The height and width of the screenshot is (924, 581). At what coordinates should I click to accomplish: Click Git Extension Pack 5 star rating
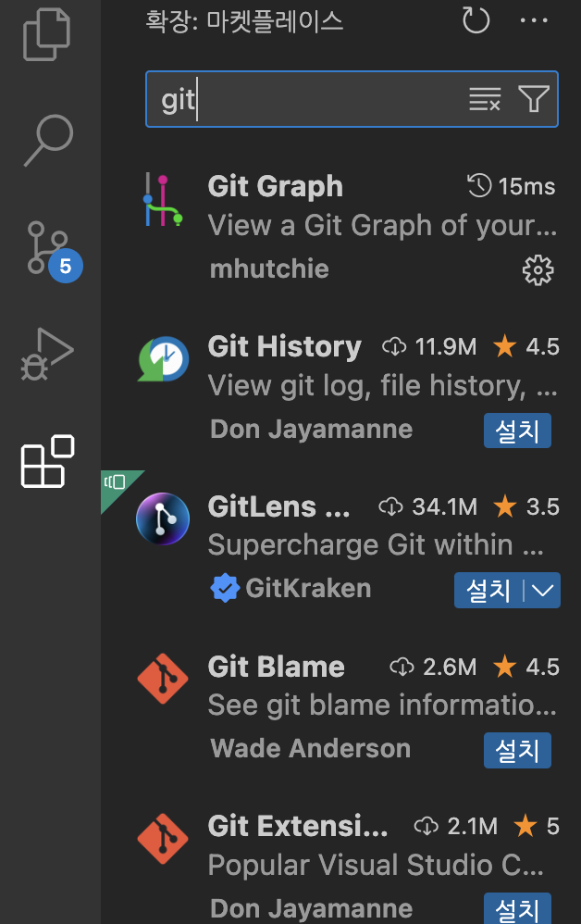(536, 826)
